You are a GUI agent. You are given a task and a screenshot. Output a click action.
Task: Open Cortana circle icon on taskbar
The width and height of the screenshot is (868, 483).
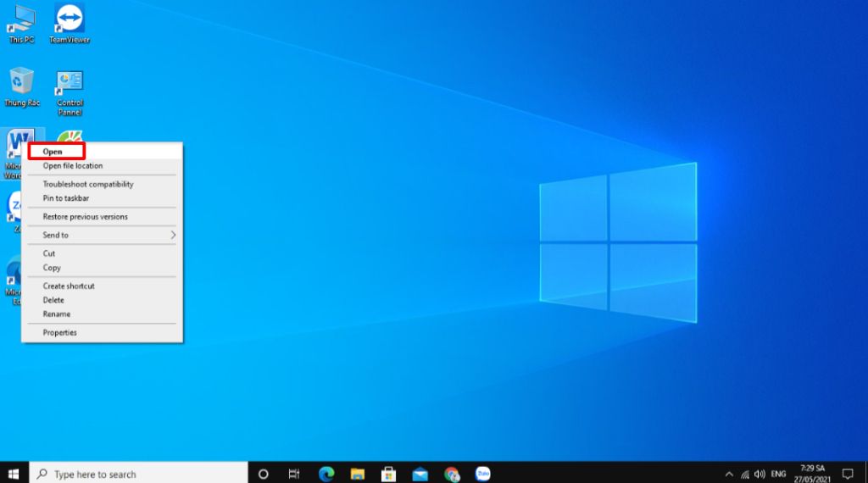pos(263,474)
